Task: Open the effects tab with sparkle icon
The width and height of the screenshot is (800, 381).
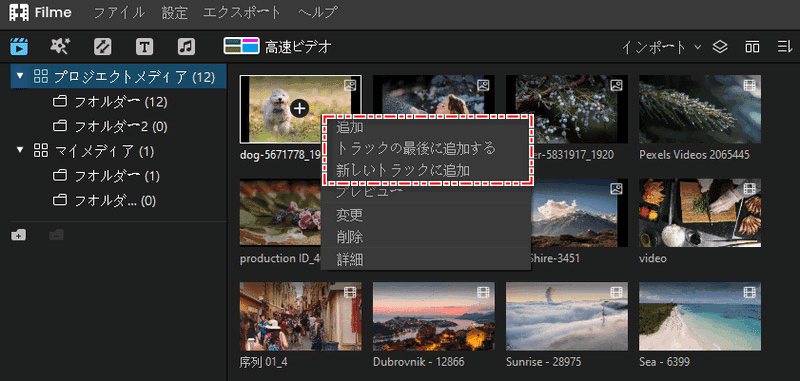Action: pyautogui.click(x=60, y=47)
